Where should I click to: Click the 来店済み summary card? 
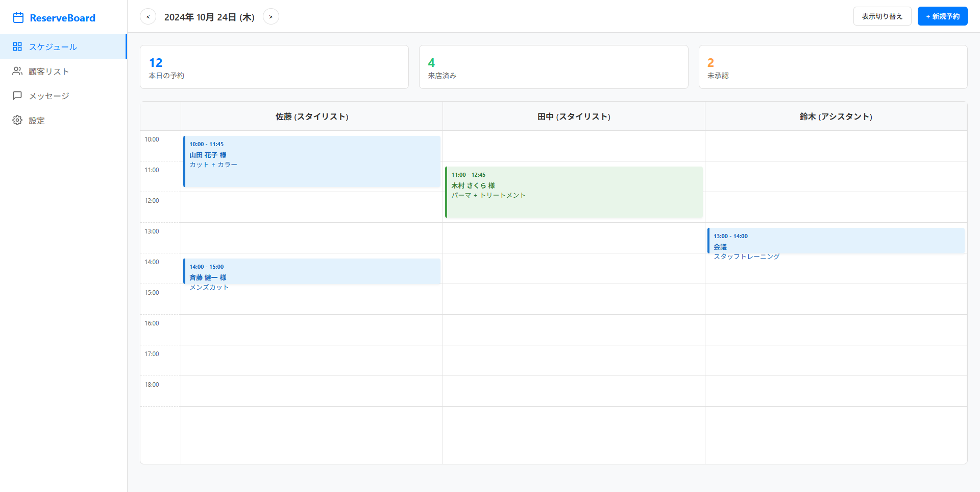(x=553, y=67)
